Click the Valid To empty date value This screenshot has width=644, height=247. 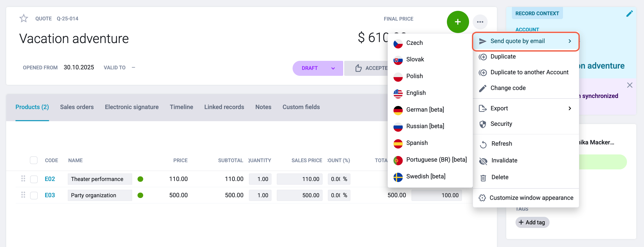pos(133,68)
